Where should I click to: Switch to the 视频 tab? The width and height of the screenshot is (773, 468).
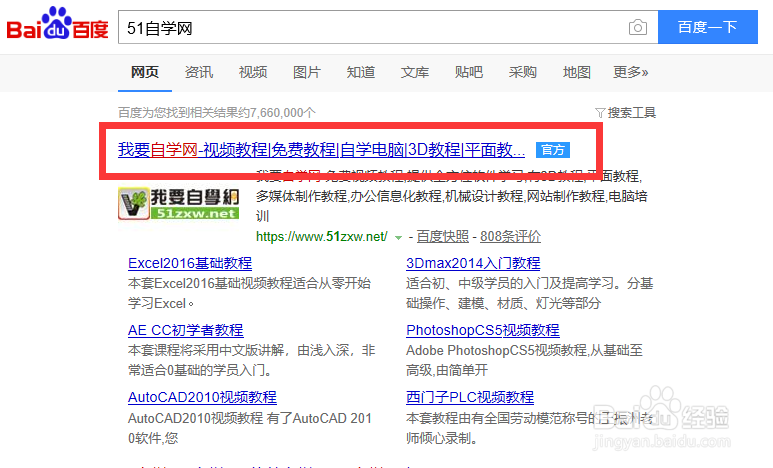point(253,72)
